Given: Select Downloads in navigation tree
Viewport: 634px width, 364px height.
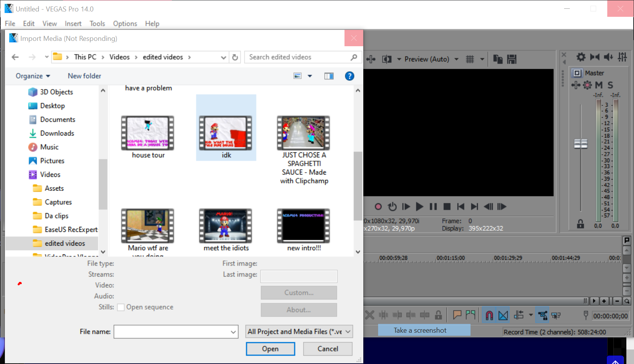Looking at the screenshot, I should [x=57, y=133].
